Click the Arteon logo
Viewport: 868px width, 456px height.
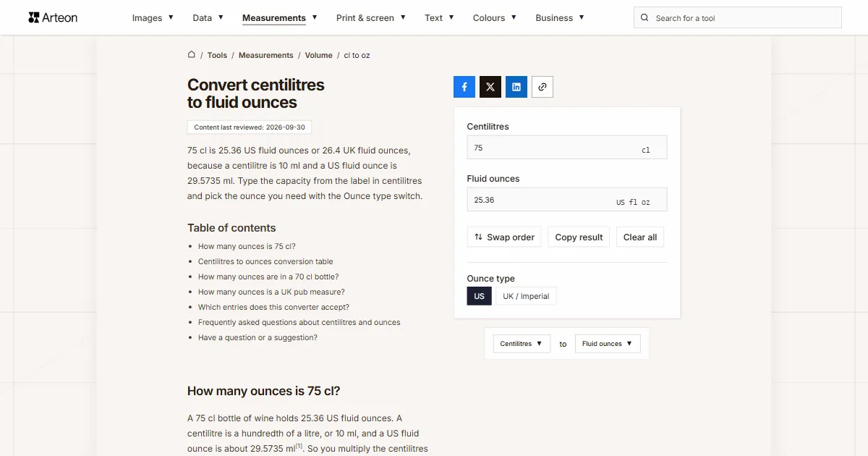click(53, 17)
